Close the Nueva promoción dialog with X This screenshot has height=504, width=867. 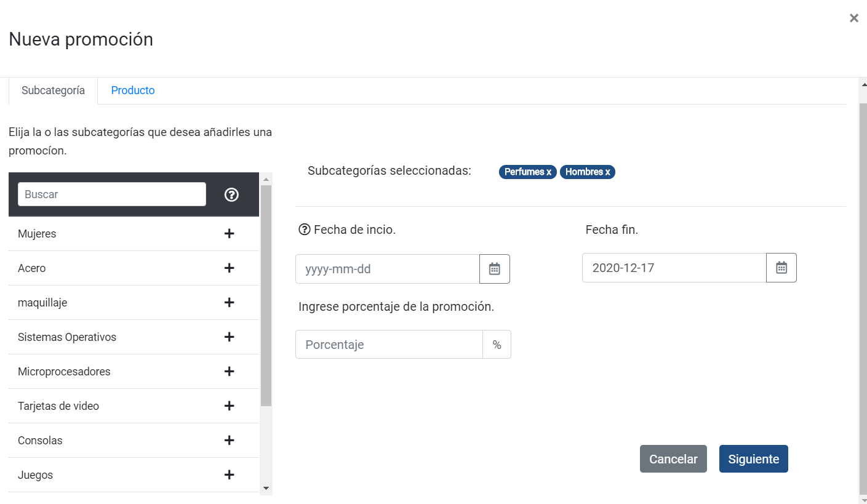pyautogui.click(x=854, y=18)
